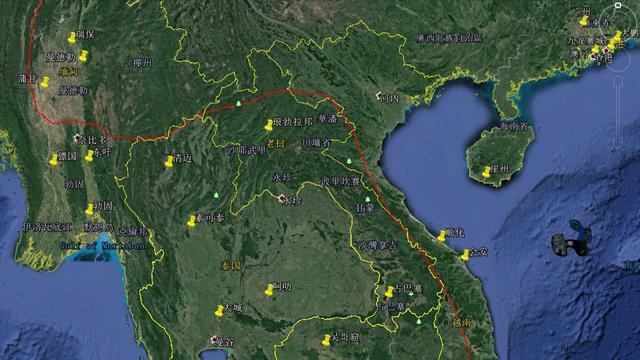Select the 大城 yellow pushpin
This screenshot has width=640, height=360.
tap(219, 311)
